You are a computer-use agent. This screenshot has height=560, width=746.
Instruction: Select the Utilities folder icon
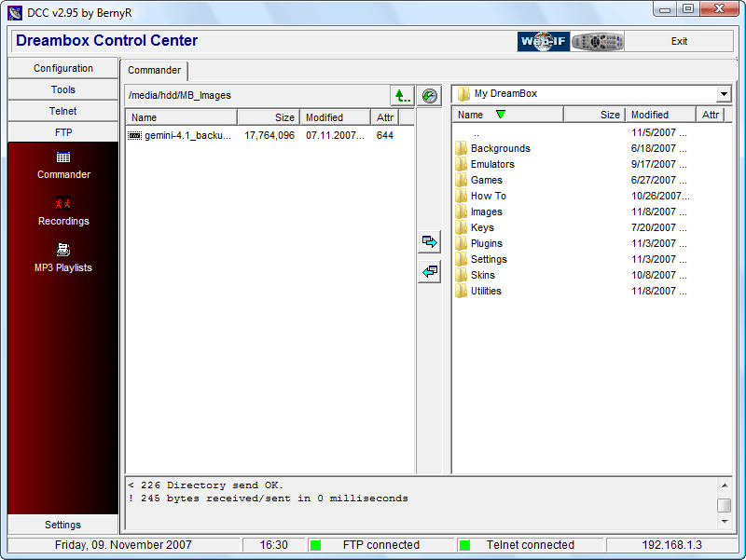pos(461,291)
